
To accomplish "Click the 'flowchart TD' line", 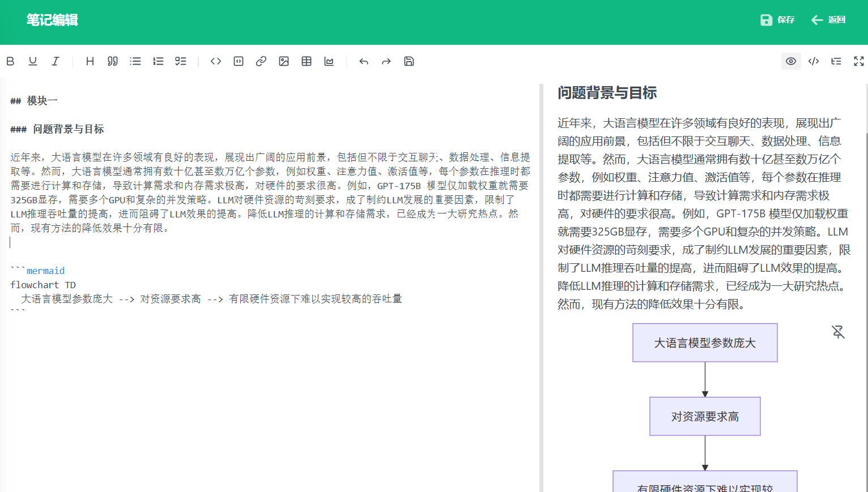I will (x=43, y=285).
